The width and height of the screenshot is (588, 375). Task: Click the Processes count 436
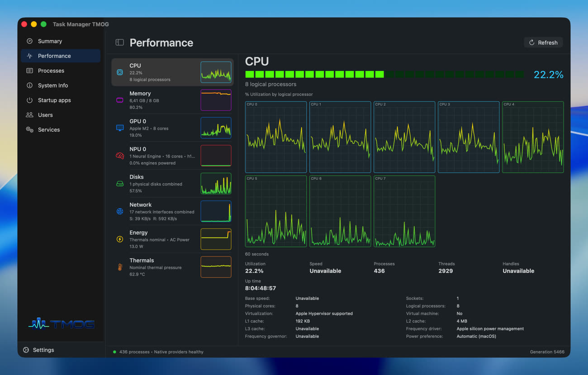(x=379, y=271)
